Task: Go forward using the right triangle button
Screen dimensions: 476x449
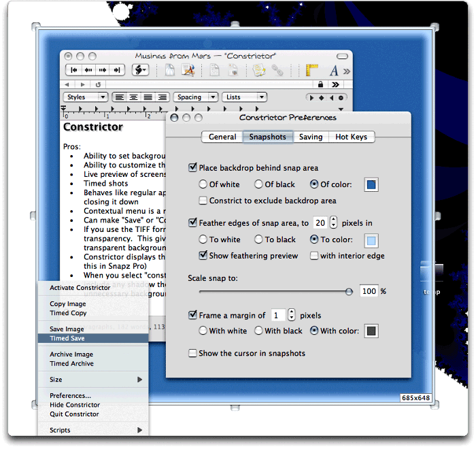Action: pos(82,85)
